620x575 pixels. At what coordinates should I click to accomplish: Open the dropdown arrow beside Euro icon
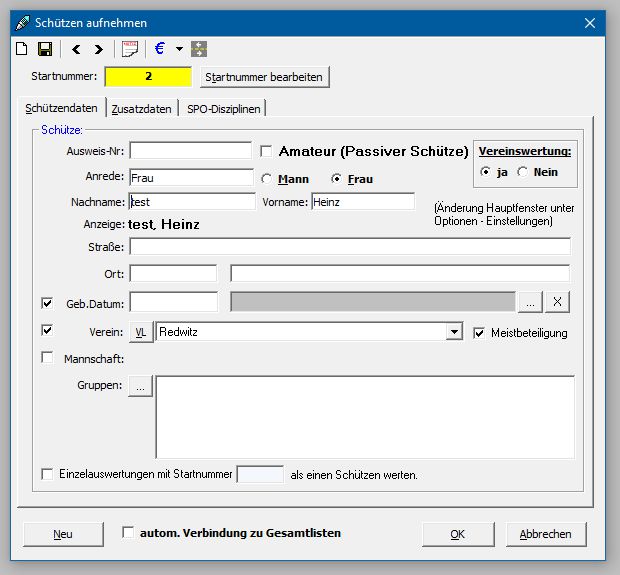tap(179, 48)
